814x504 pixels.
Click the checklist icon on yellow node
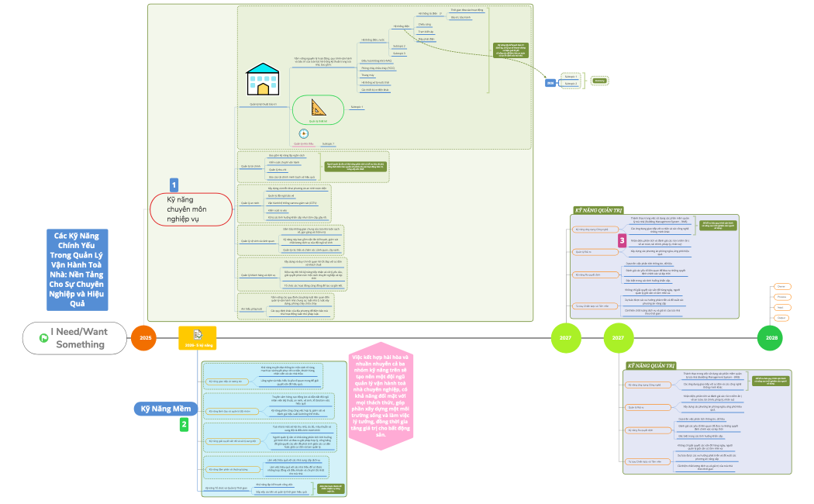tap(198, 333)
